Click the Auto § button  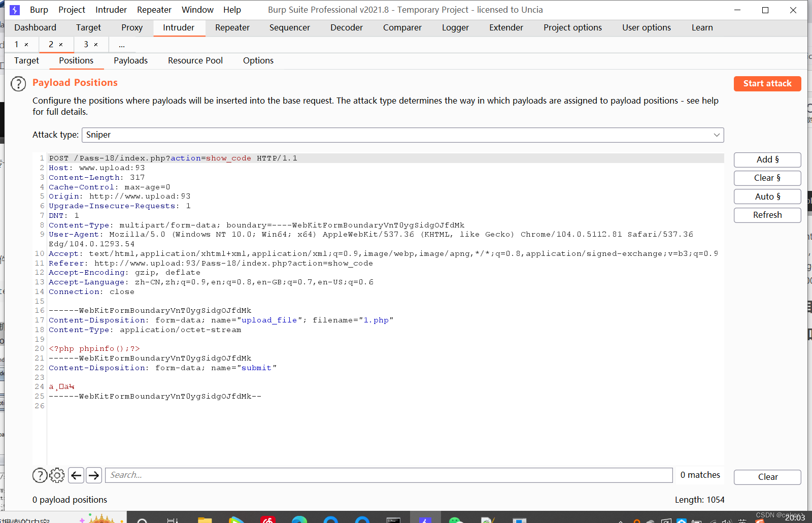tap(767, 197)
